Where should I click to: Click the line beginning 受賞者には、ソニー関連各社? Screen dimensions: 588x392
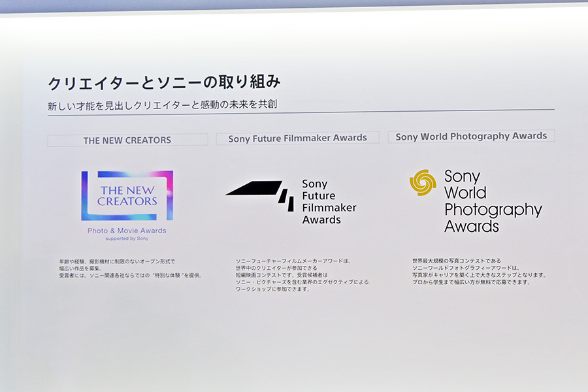coord(131,275)
